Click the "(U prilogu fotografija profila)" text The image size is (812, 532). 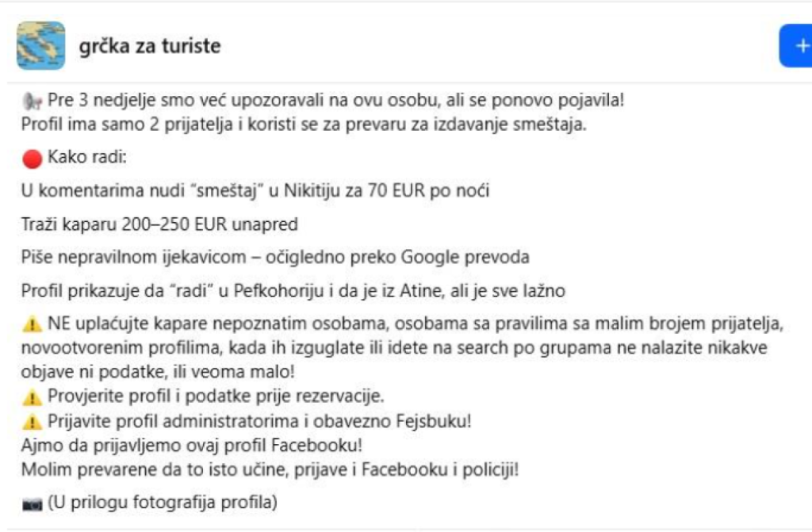click(163, 503)
